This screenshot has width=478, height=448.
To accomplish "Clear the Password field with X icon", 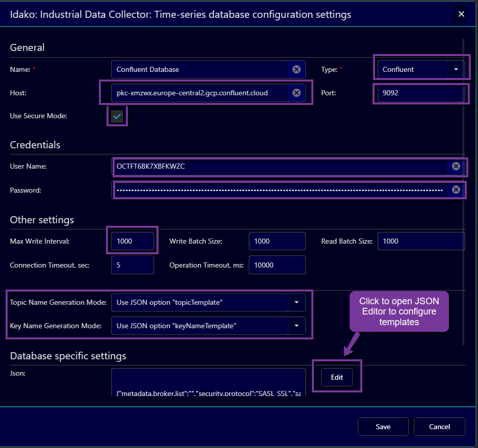I will click(456, 190).
